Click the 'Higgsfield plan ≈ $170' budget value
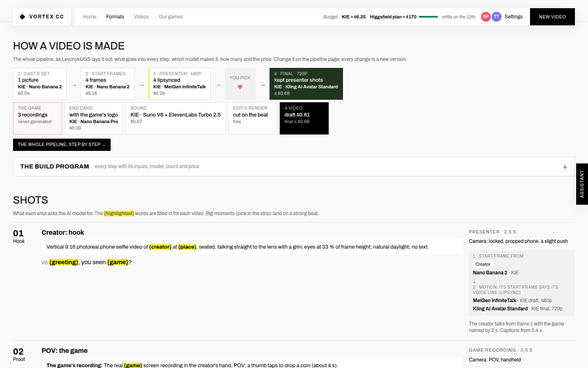This screenshot has height=368, width=588. (393, 17)
